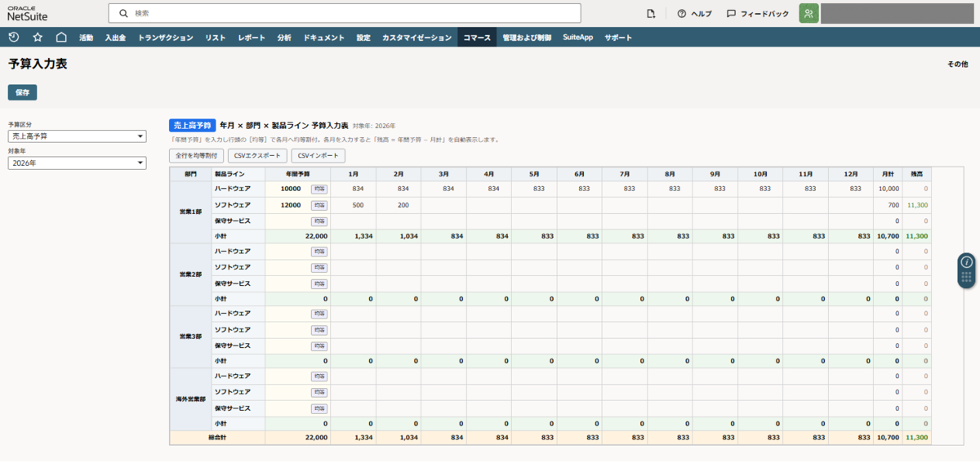Click 均等 button for 営業3部 ソフトウェア
Screen dimensions: 980x468
(319, 330)
